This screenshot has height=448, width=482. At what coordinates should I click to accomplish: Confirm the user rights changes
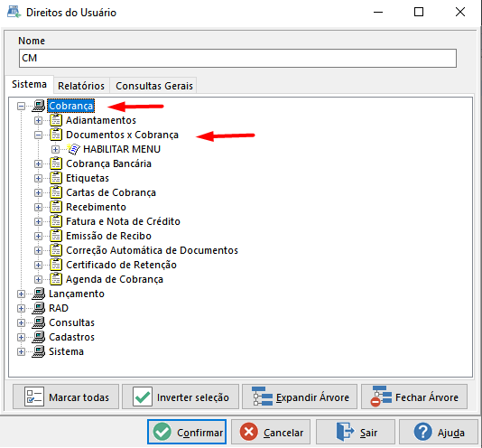click(187, 432)
